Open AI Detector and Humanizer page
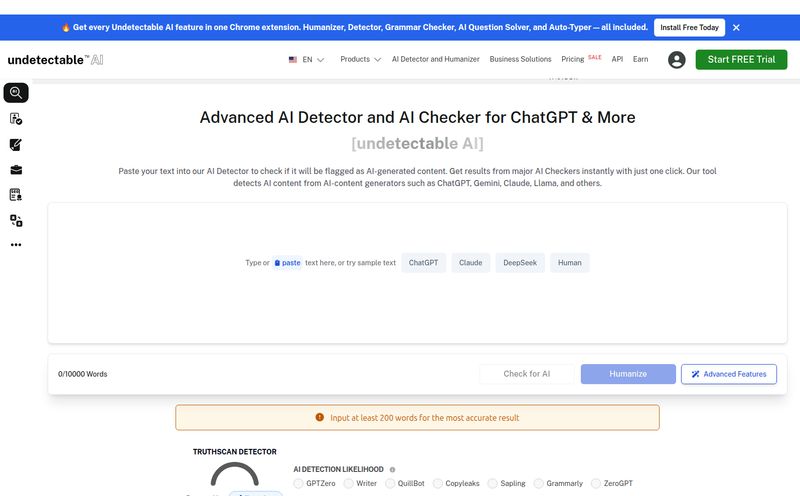This screenshot has height=496, width=800. pos(436,59)
